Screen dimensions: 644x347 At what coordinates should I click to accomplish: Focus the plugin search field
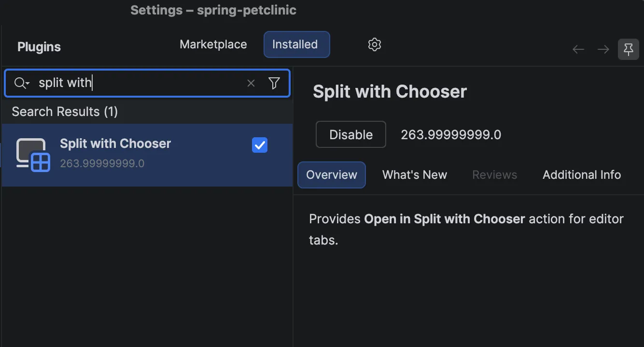pyautogui.click(x=147, y=83)
